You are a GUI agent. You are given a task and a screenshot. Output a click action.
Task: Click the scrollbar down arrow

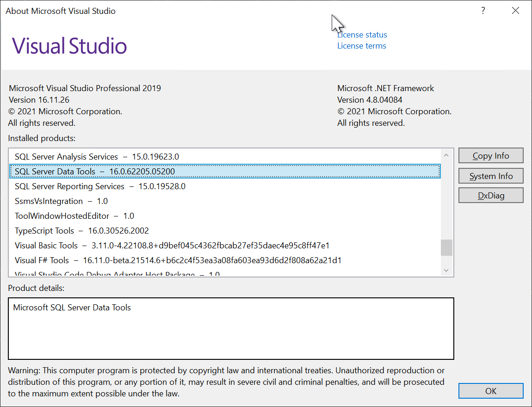446,270
